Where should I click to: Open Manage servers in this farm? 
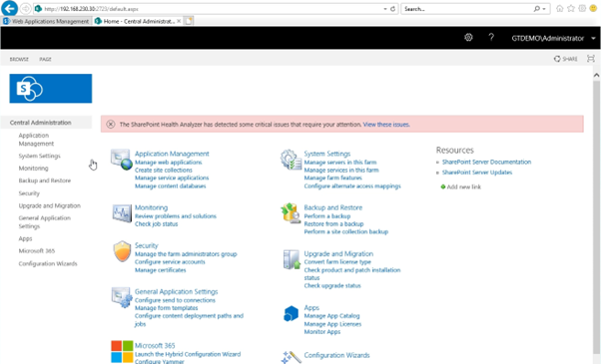coord(340,163)
